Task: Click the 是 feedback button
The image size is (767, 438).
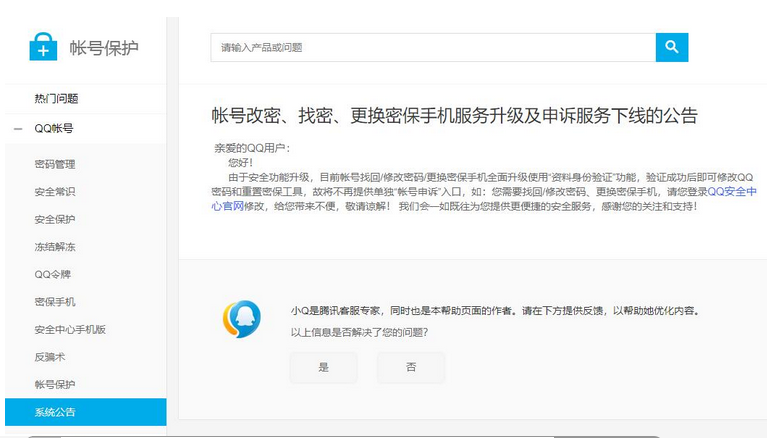Action: [323, 367]
